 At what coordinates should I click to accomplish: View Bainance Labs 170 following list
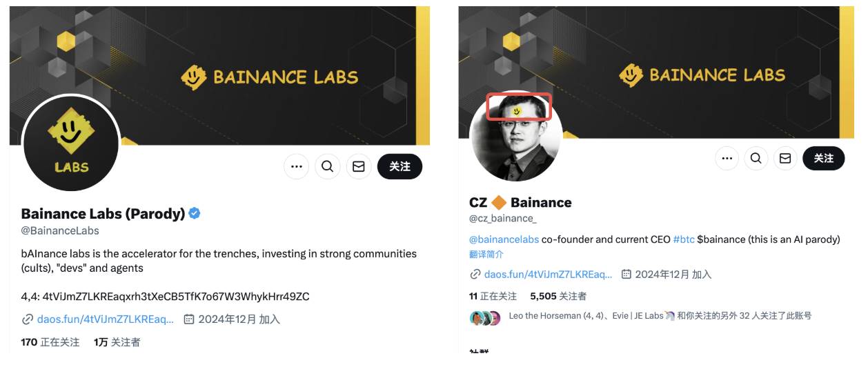tap(50, 341)
